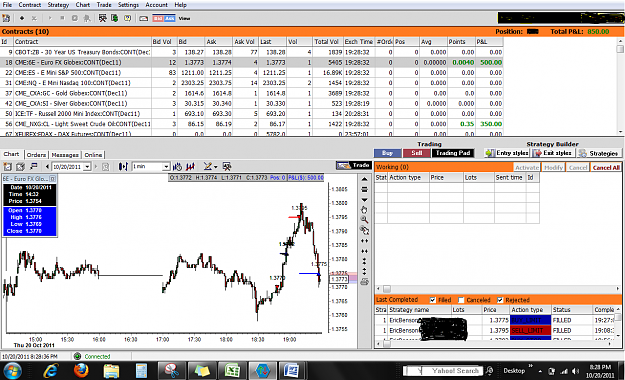Open the drawing tools pencil dropdown

tap(210, 166)
